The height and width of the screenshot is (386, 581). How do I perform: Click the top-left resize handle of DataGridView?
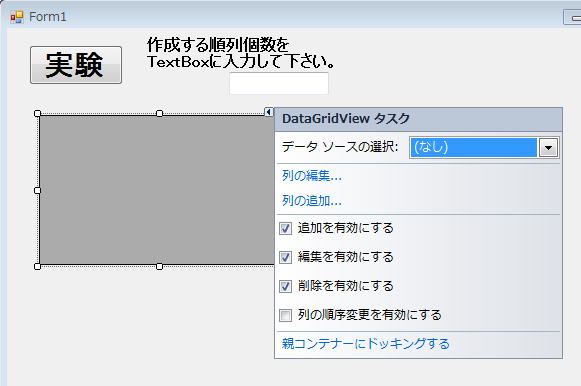coord(37,113)
